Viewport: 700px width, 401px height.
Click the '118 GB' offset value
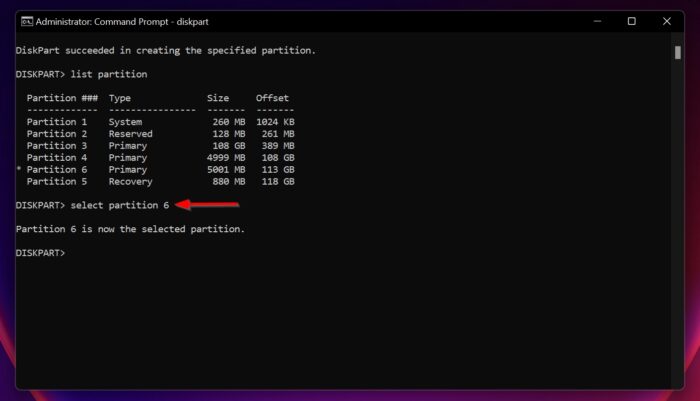[x=278, y=181]
